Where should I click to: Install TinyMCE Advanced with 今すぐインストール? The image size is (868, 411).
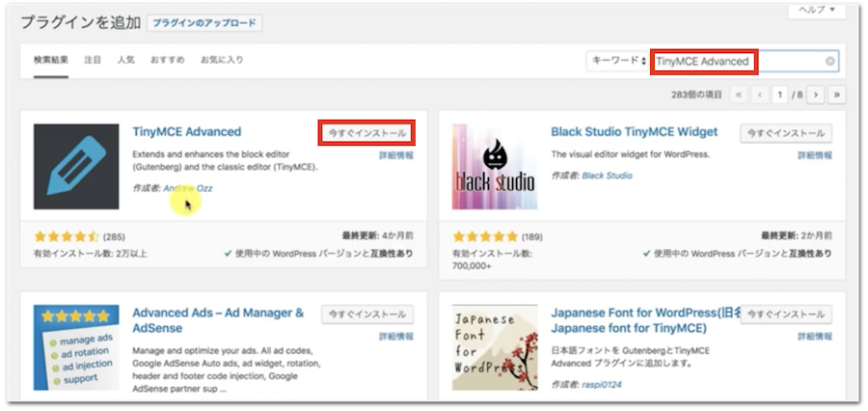click(x=366, y=133)
